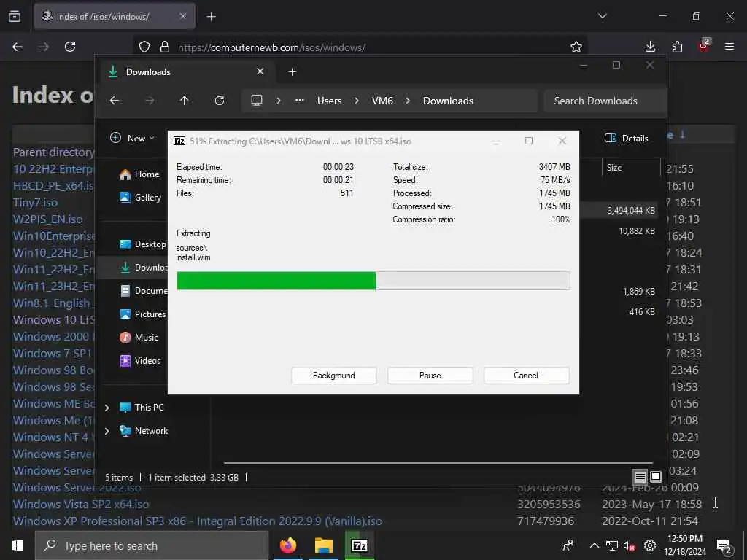Open 7-Zip from the taskbar

(359, 545)
